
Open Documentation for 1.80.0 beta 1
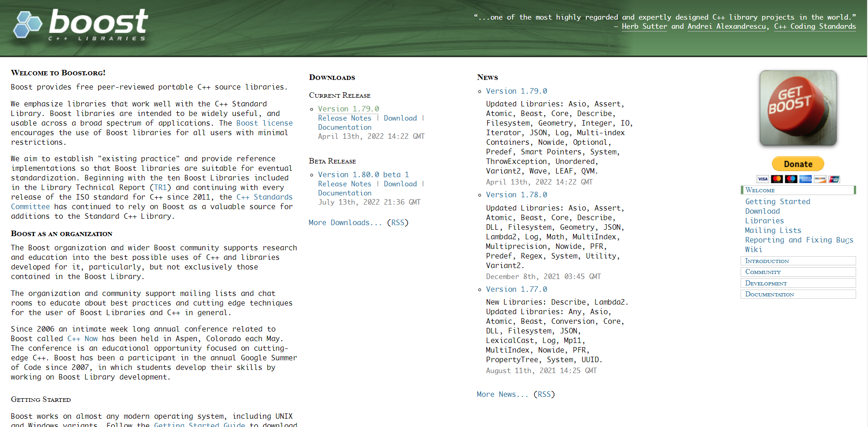click(x=345, y=193)
